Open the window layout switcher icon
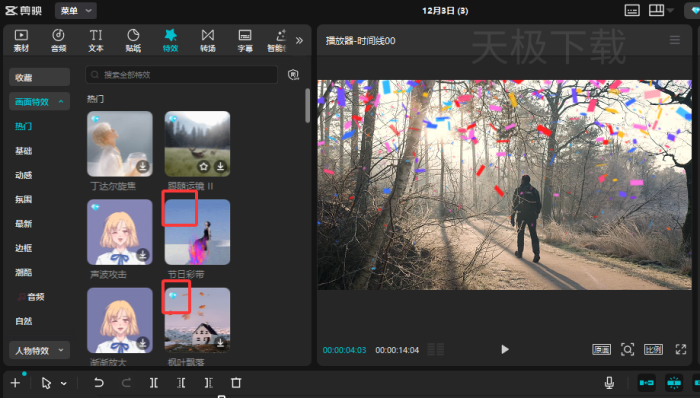Viewport: 700px width, 398px height. click(x=656, y=10)
